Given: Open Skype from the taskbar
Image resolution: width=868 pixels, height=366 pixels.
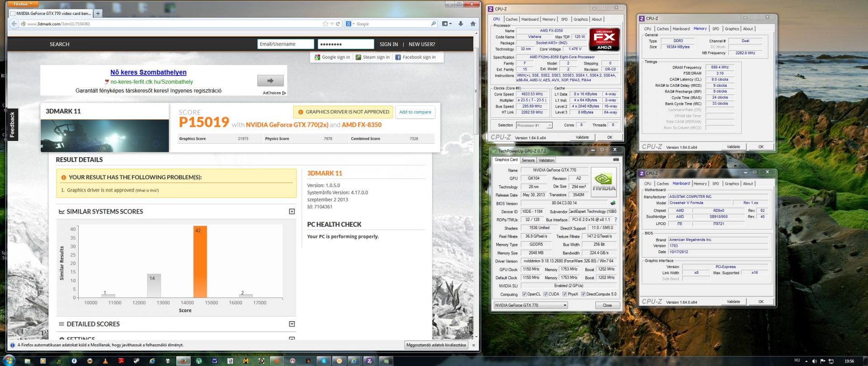Looking at the screenshot, I should click(323, 361).
